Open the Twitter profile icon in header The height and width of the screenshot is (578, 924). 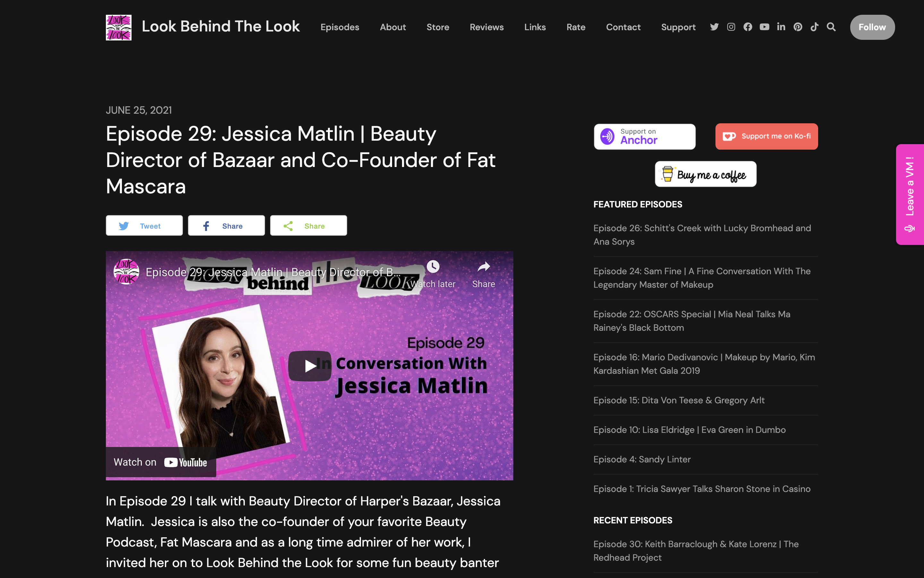point(714,27)
